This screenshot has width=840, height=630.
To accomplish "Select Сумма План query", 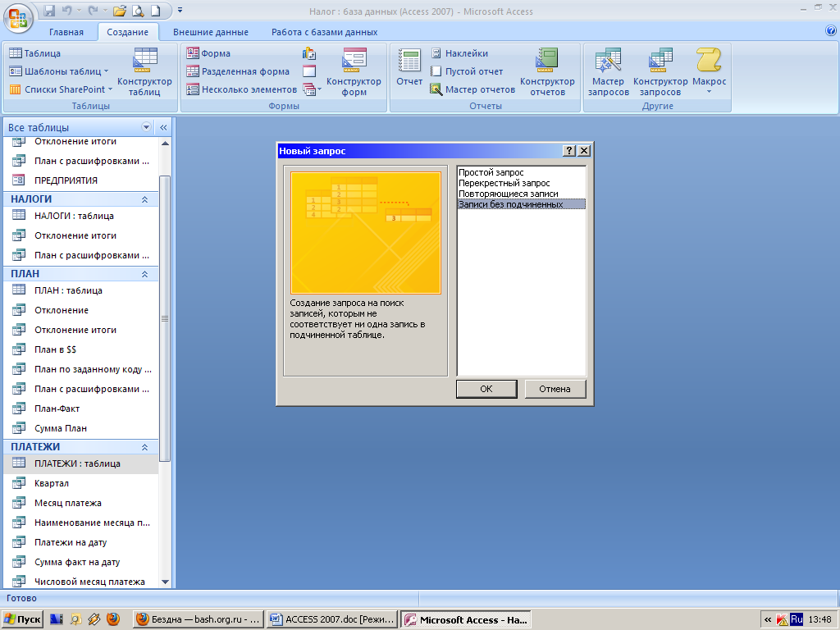I will pos(81,428).
